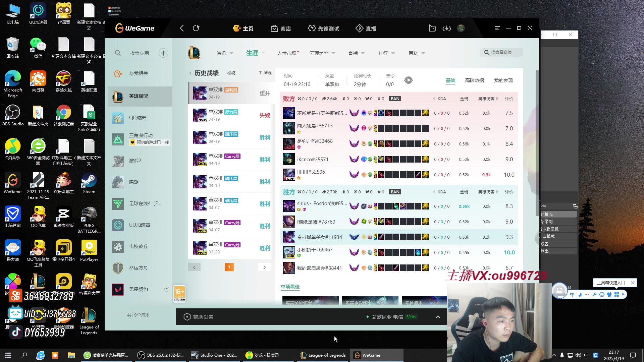
Task: Open Steam desktop icon
Action: pos(89,183)
